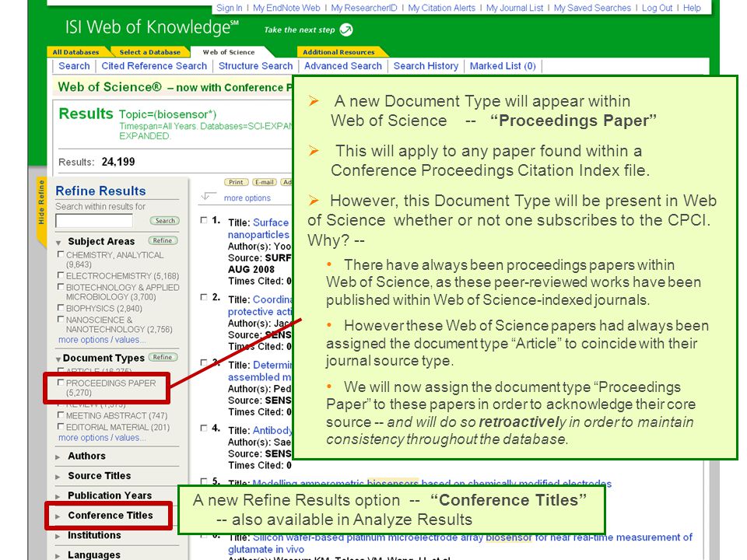
Task: Collapse the Subject Areas section
Action: tap(58, 243)
